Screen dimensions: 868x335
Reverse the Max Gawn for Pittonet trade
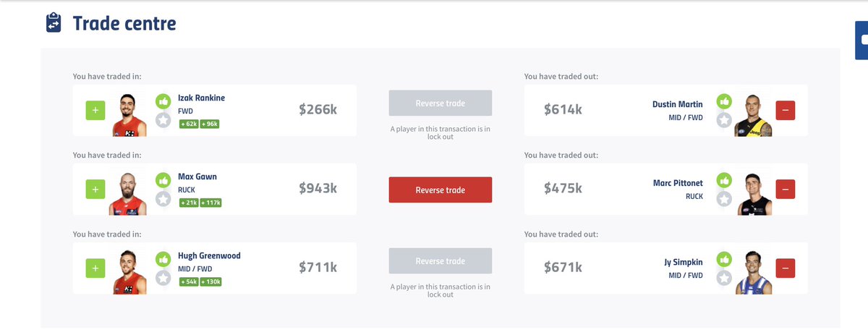point(440,190)
